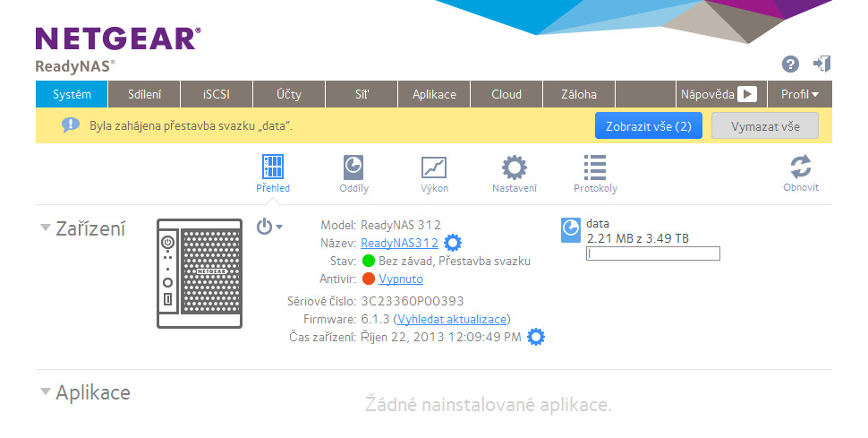Screen dimensions: 868x438
Task: Switch to the Účty tab
Action: pyautogui.click(x=289, y=94)
